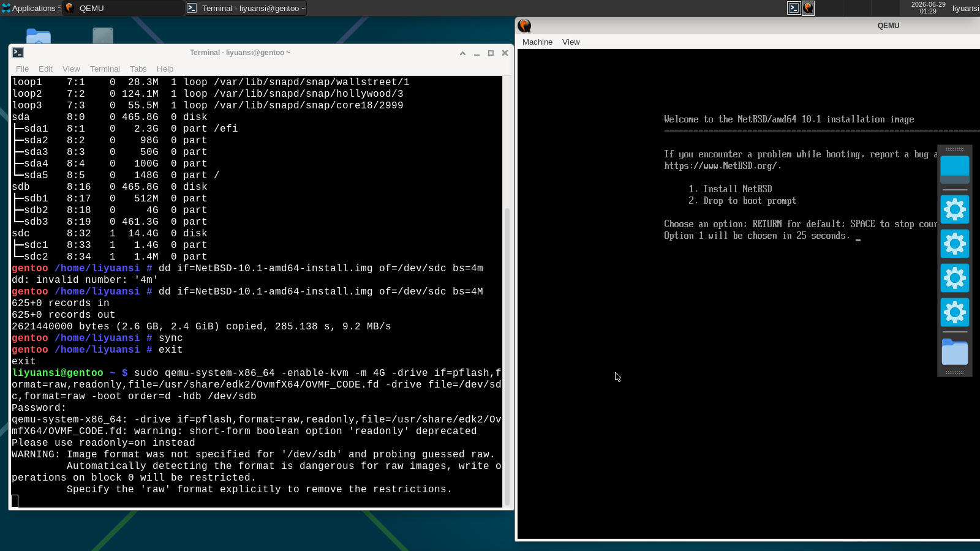Click the QEMU tray icon near the clock

pyautogui.click(x=809, y=8)
